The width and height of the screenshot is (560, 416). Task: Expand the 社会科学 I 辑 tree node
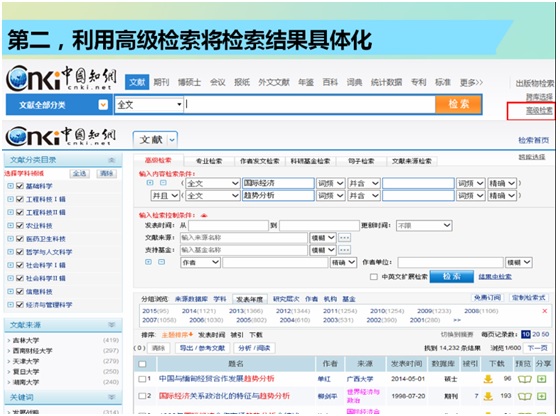(x=10, y=265)
